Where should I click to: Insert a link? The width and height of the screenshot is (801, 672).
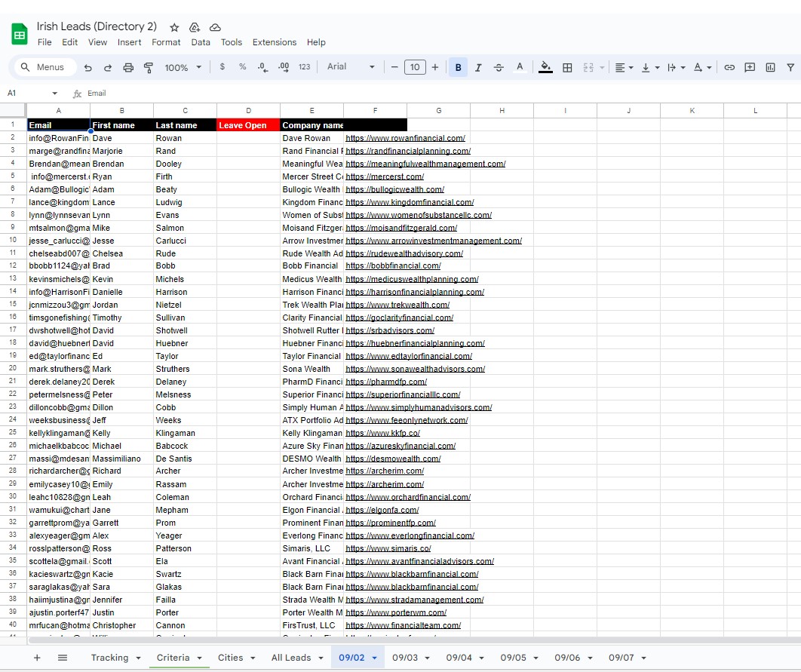click(x=729, y=67)
